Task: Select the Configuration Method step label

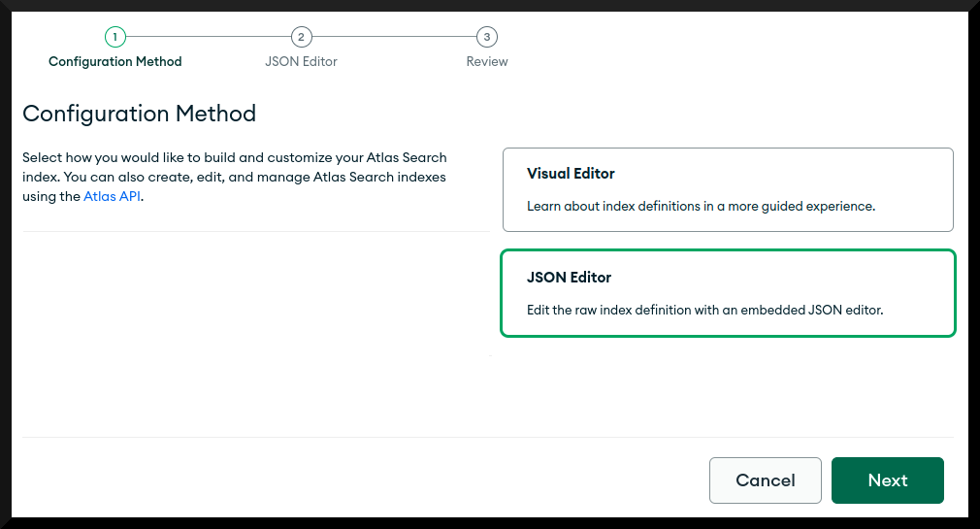Action: (x=115, y=61)
